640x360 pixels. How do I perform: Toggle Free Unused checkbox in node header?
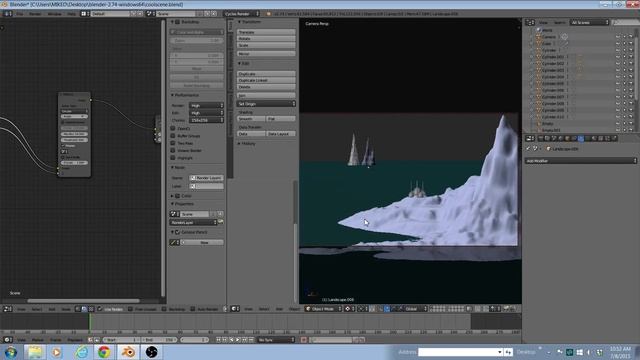pos(131,309)
